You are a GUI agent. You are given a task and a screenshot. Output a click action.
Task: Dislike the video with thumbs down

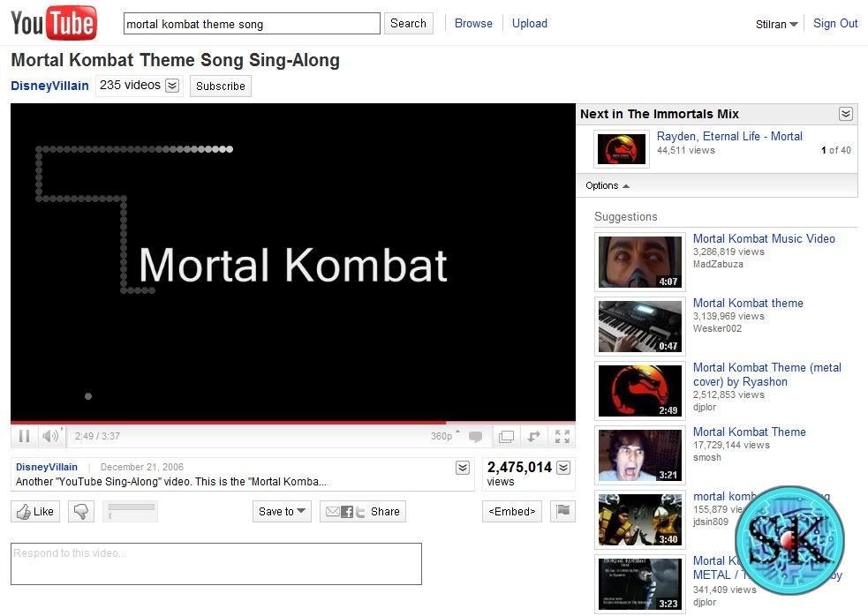click(81, 511)
